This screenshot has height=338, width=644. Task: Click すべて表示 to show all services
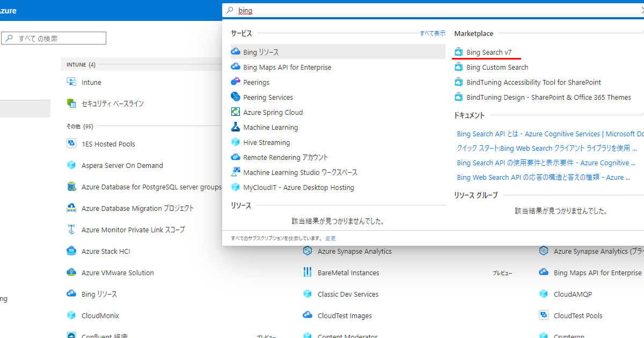tap(433, 33)
